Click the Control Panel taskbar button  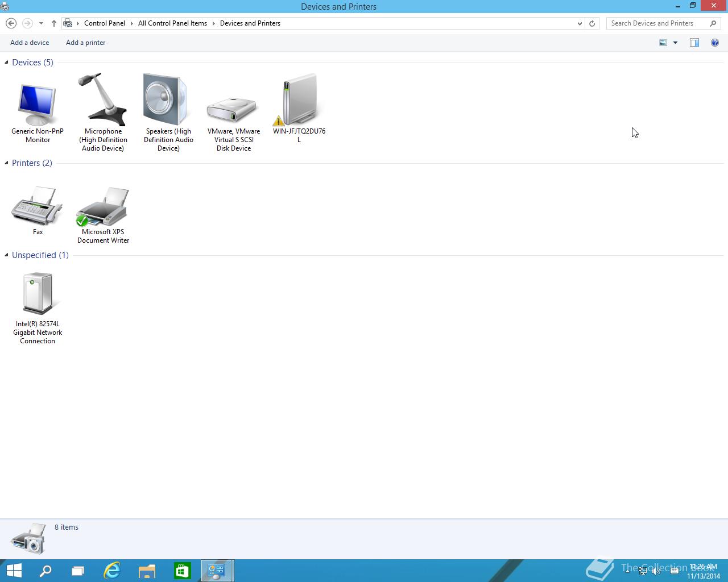pyautogui.click(x=217, y=571)
